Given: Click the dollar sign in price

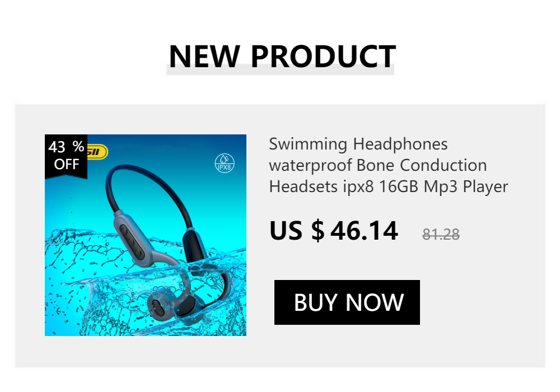Looking at the screenshot, I should tap(318, 231).
